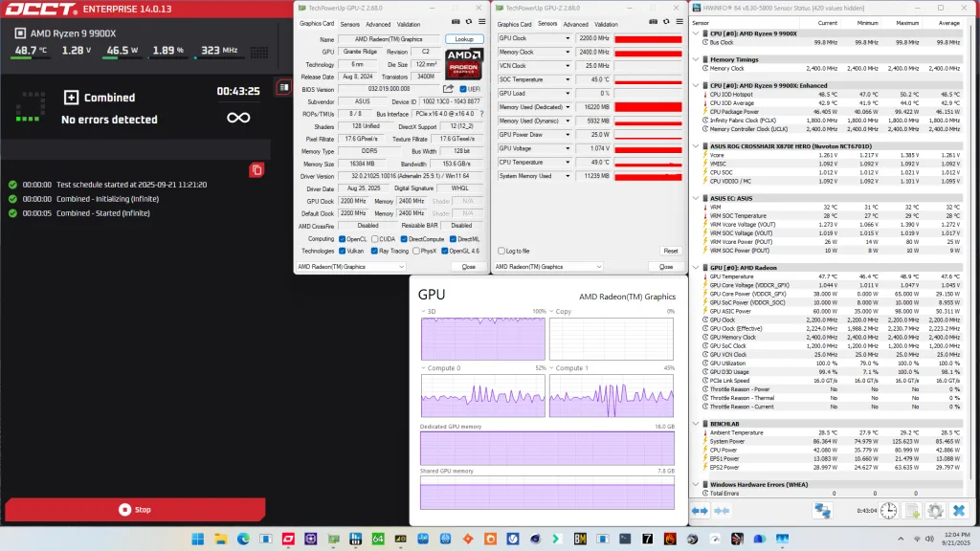Click GPU-Z's refresh icon in the title bar
The width and height of the screenshot is (980, 551).
tap(469, 21)
